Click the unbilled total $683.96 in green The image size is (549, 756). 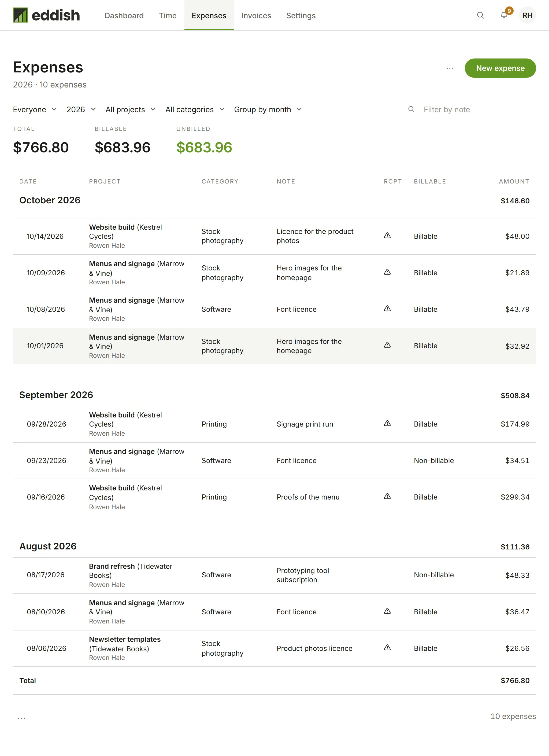tap(204, 147)
